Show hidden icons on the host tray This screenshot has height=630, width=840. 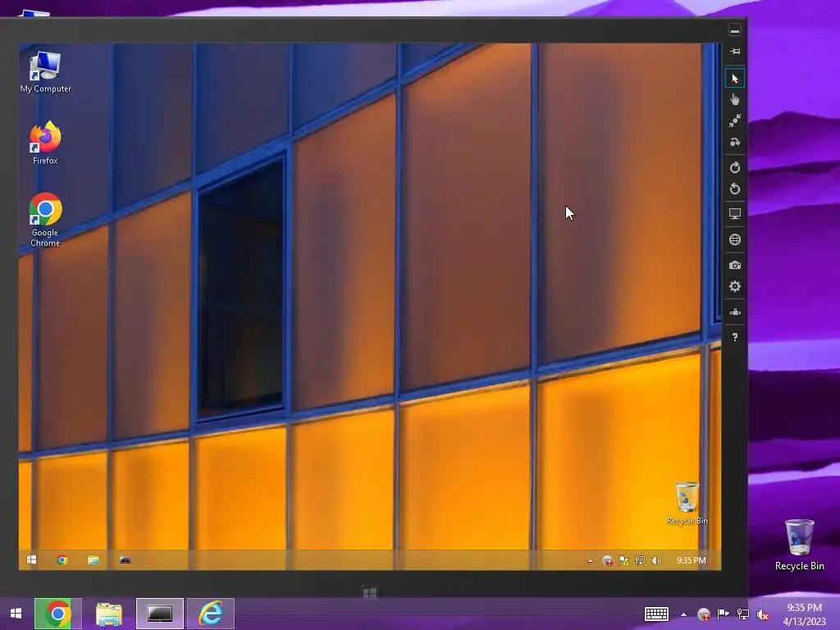pyautogui.click(x=683, y=614)
